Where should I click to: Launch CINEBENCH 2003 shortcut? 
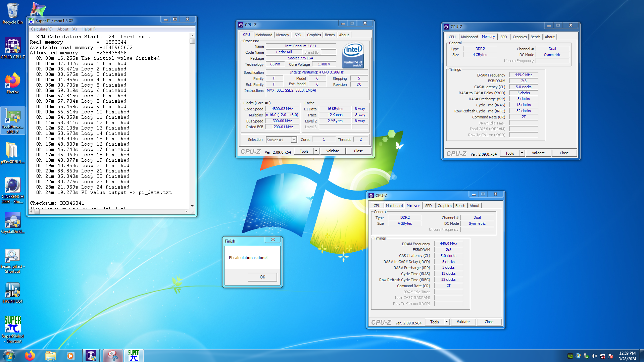click(12, 190)
